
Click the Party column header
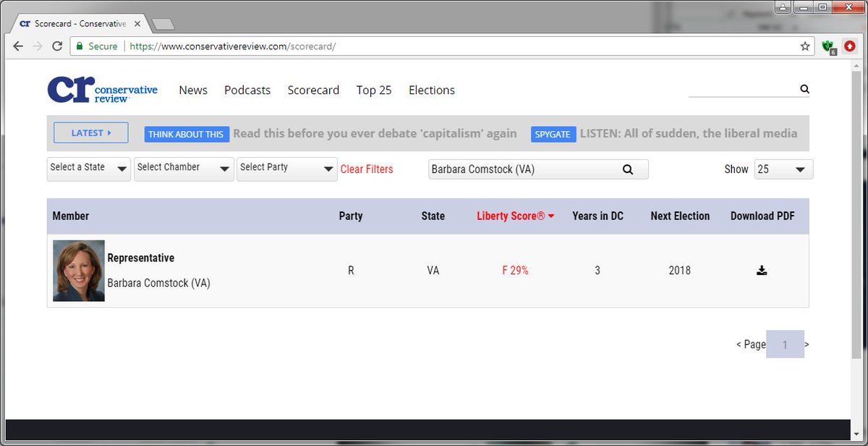351,216
